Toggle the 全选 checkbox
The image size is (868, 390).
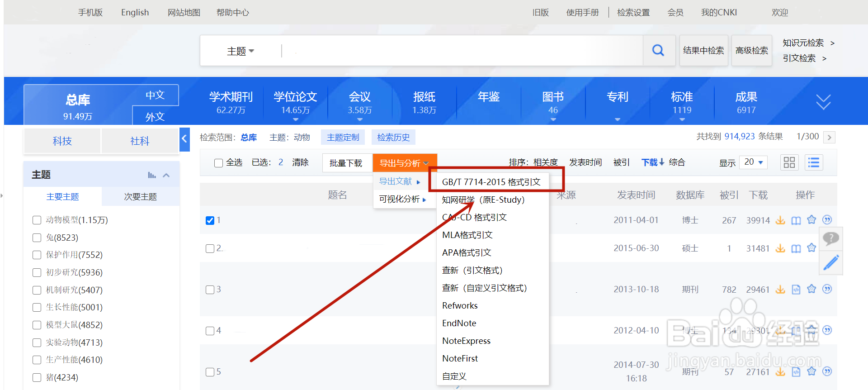pos(218,163)
